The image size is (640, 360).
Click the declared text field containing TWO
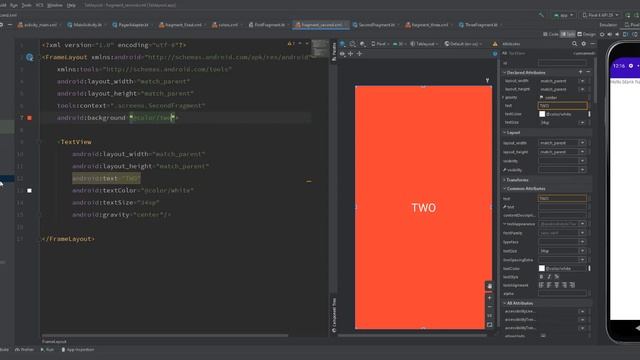(562, 106)
